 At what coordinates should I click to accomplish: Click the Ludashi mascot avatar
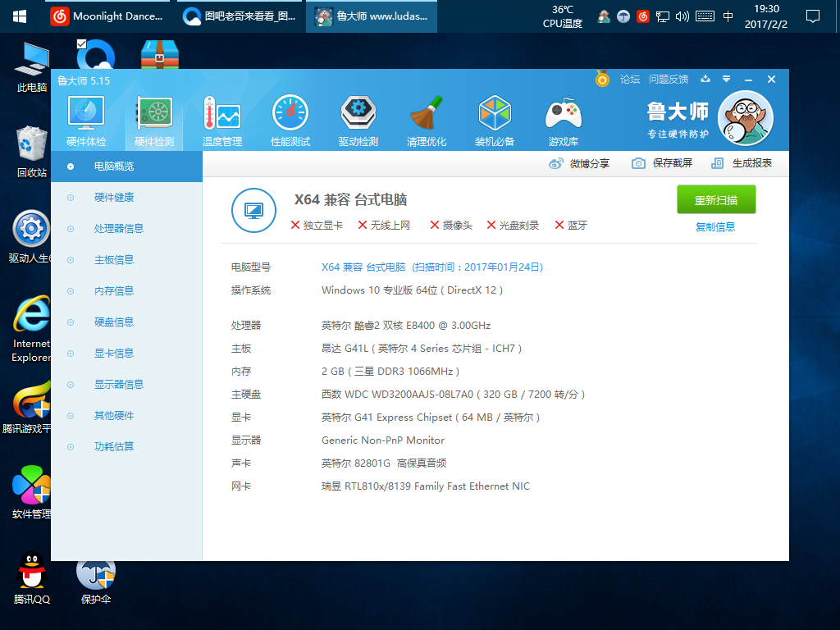[745, 118]
